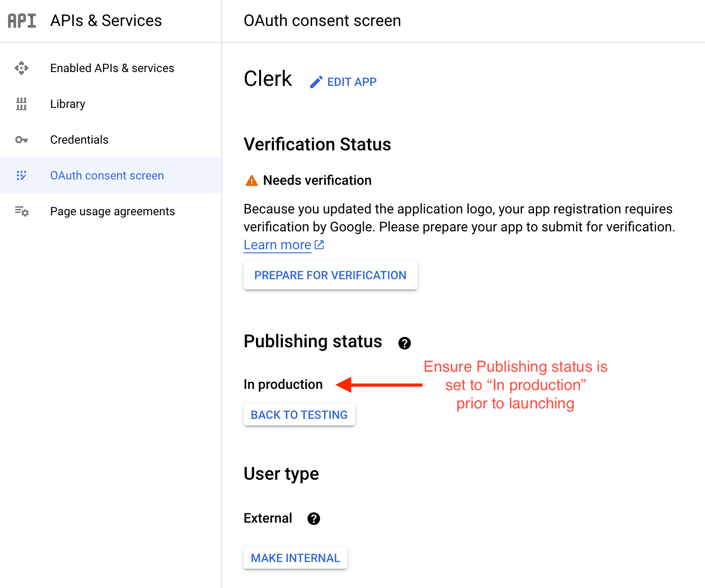Open Credentials via the key icon

pyautogui.click(x=21, y=140)
